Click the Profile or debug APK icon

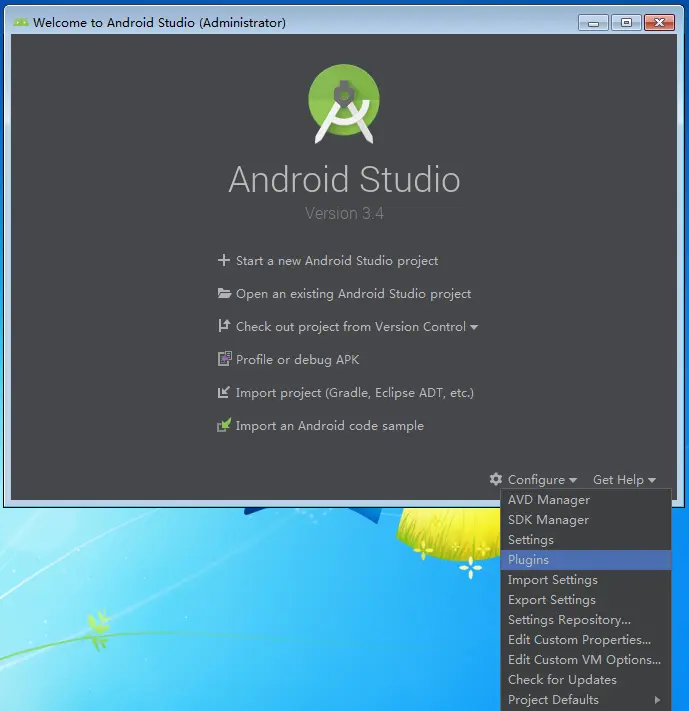click(x=225, y=359)
